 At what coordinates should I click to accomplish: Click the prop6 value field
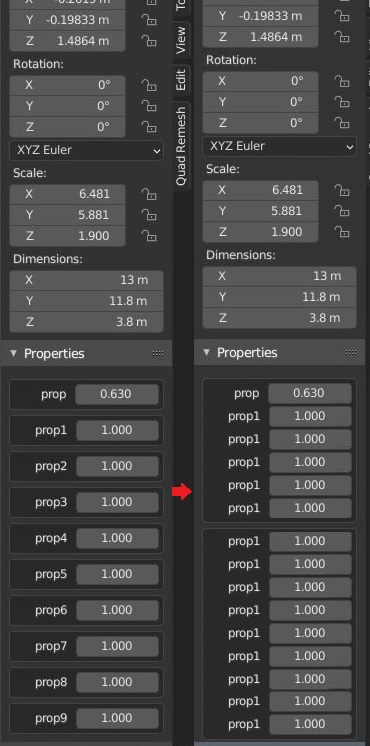click(x=117, y=610)
